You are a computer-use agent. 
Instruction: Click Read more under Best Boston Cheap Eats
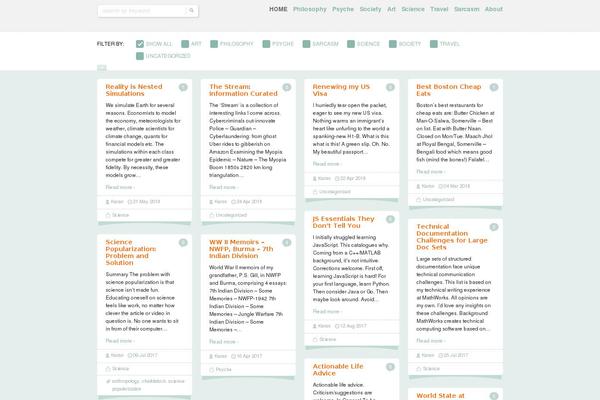pyautogui.click(x=431, y=172)
